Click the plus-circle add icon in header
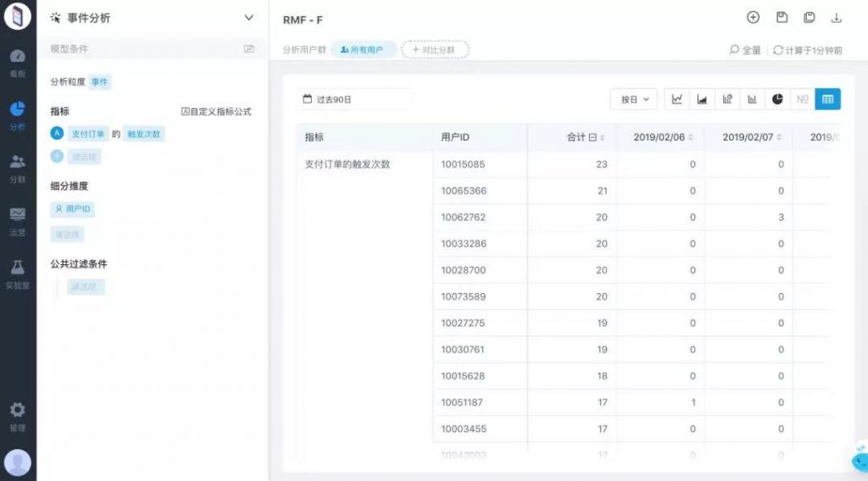Screen dimensions: 868x481 [753, 18]
